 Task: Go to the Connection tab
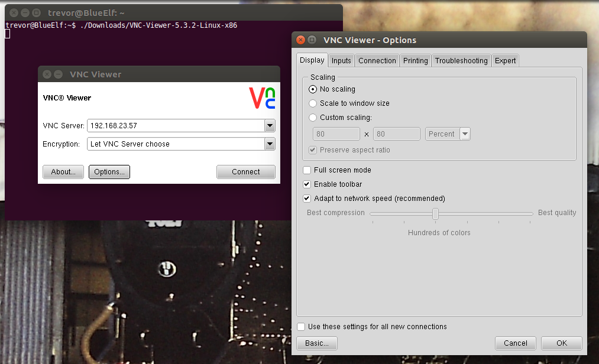pyautogui.click(x=377, y=61)
